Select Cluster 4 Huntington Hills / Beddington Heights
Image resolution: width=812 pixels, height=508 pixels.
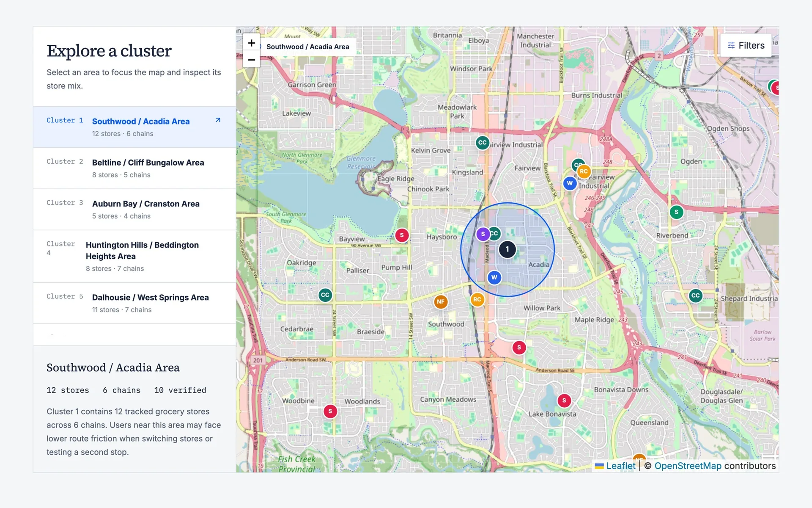134,257
